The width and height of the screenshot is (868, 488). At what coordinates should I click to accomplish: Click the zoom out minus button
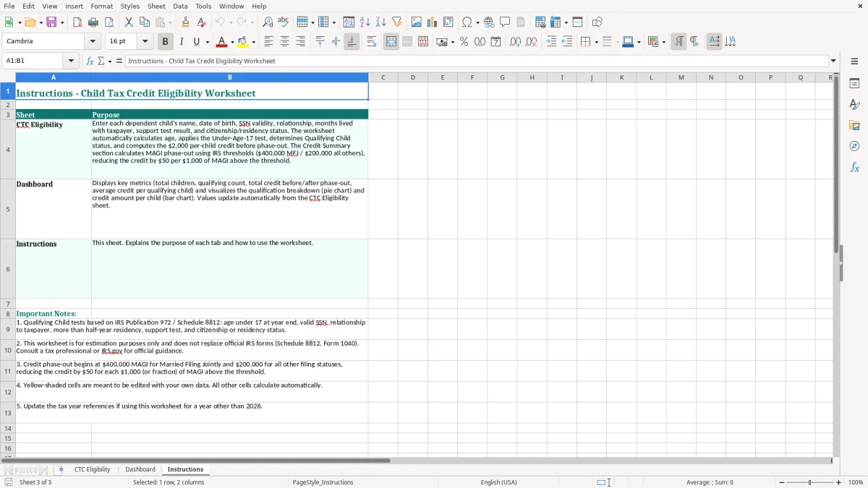point(782,482)
